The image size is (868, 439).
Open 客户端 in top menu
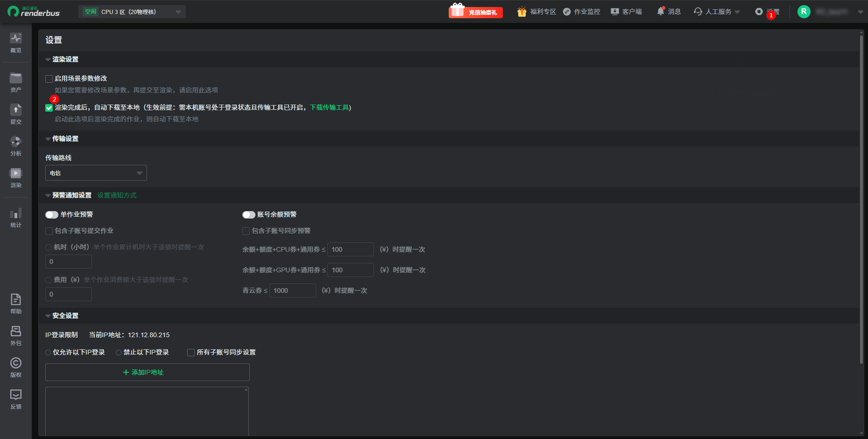pos(632,12)
